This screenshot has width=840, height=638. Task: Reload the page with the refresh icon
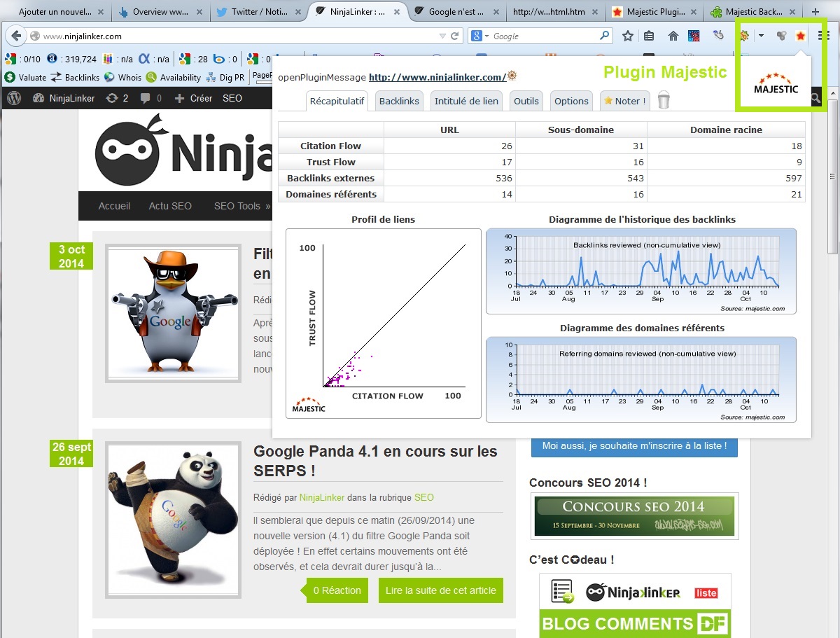tap(455, 36)
